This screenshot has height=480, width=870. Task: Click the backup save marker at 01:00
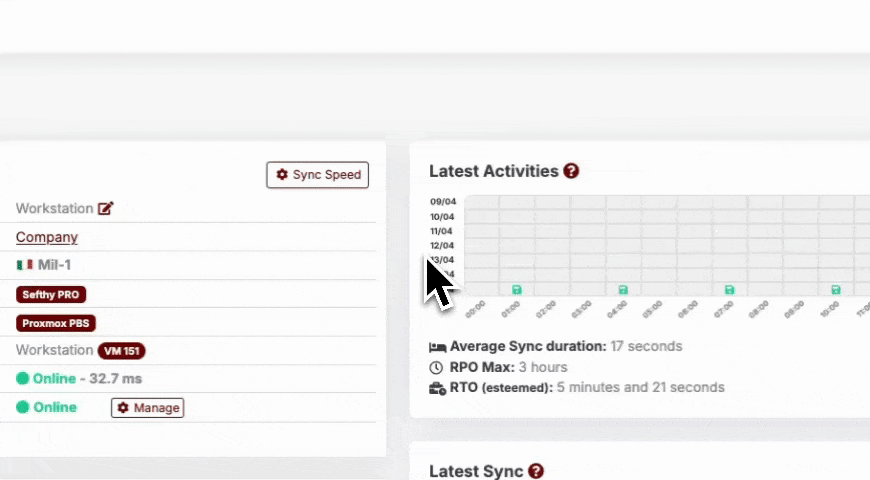click(x=517, y=290)
